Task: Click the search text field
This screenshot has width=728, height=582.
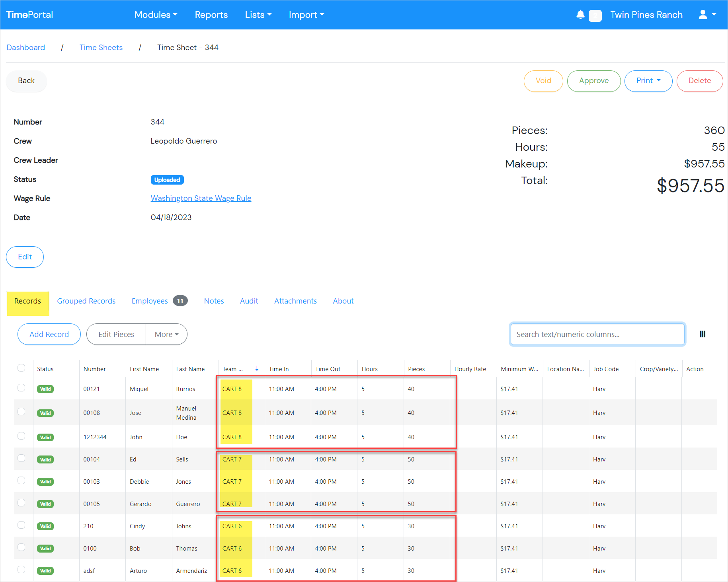Action: pos(597,334)
